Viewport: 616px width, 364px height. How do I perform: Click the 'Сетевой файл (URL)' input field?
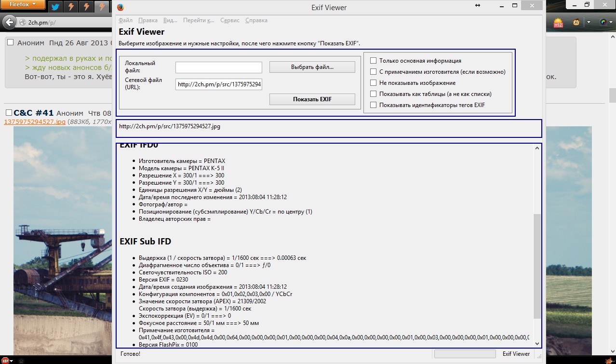(219, 84)
